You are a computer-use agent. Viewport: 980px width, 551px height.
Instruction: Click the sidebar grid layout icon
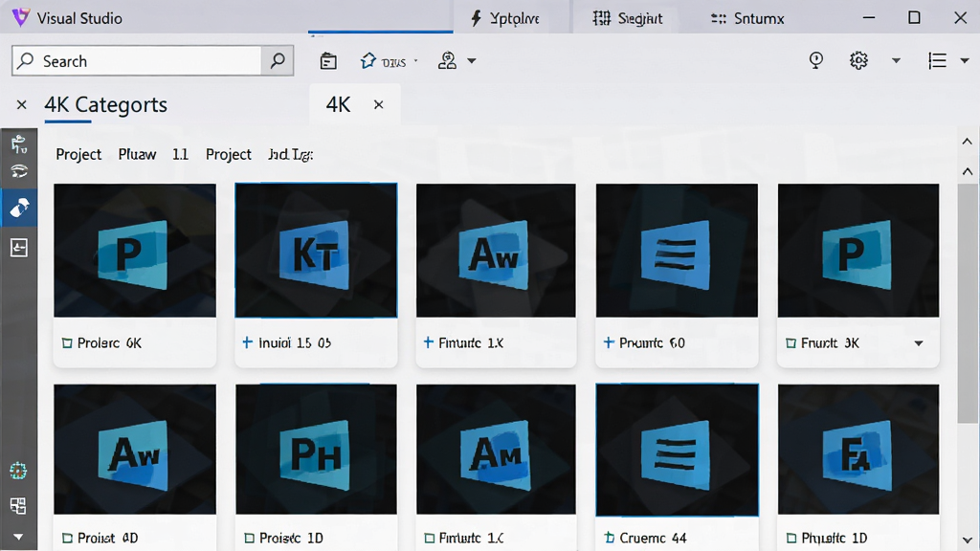18,505
